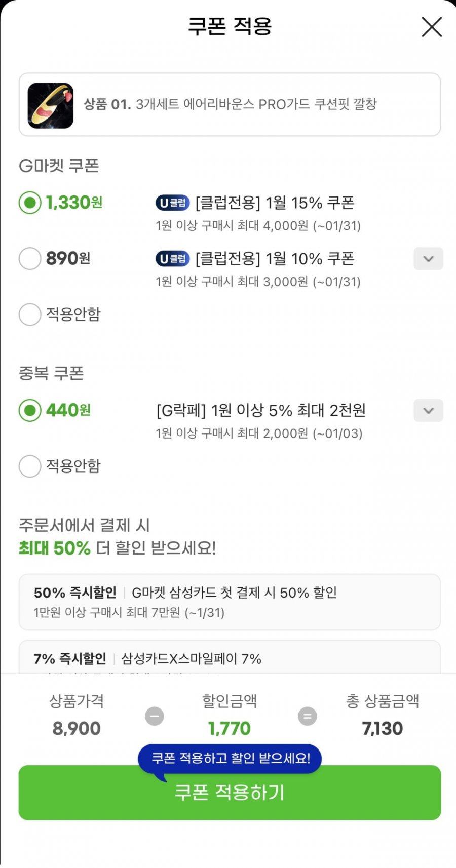This screenshot has height=868, width=456.
Task: Select 적용안함 under G마켓 쿠폰
Action: tap(30, 314)
